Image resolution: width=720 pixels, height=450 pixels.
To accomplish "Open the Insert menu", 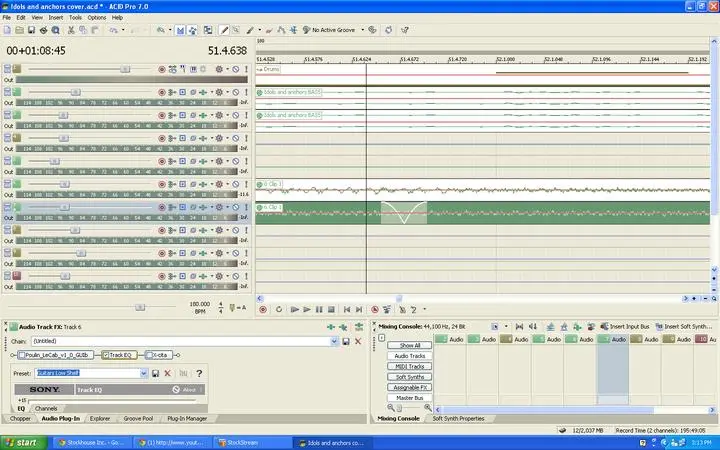I will click(x=56, y=17).
